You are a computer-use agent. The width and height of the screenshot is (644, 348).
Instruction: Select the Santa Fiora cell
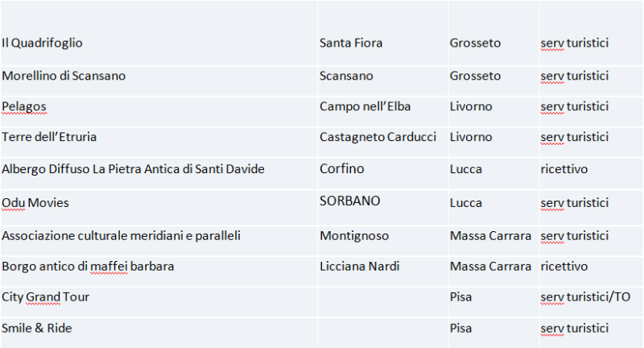point(351,43)
